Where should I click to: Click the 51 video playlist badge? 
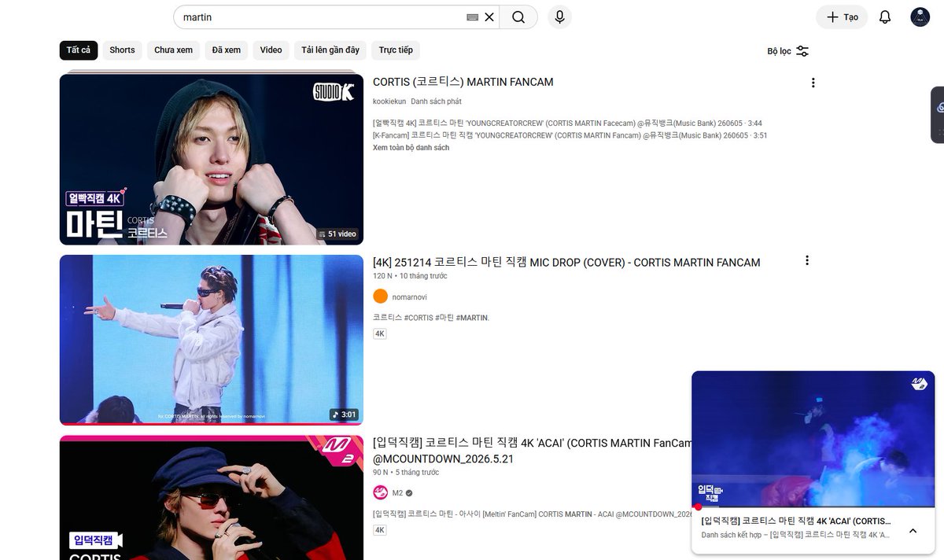(x=337, y=234)
